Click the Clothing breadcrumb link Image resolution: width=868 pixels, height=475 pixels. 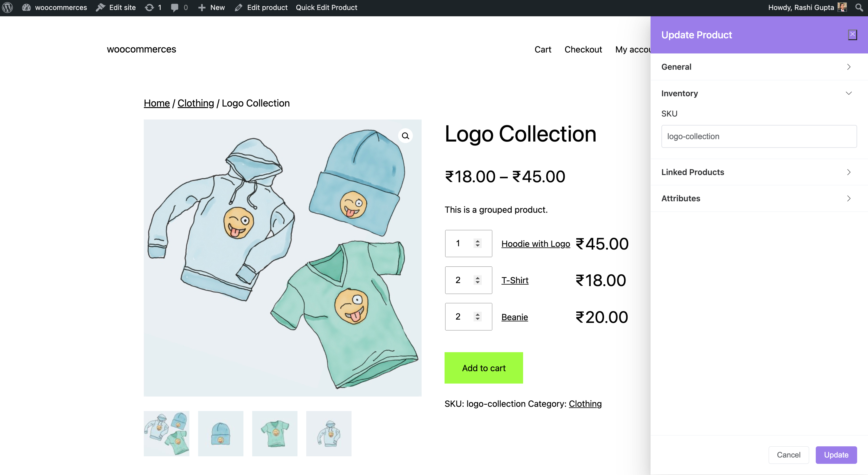click(195, 103)
